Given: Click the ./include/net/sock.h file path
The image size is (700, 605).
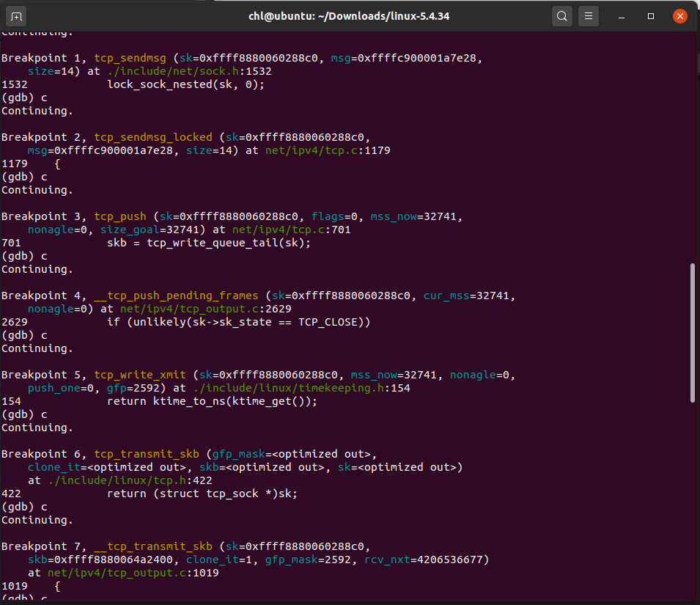Looking at the screenshot, I should pyautogui.click(x=173, y=71).
